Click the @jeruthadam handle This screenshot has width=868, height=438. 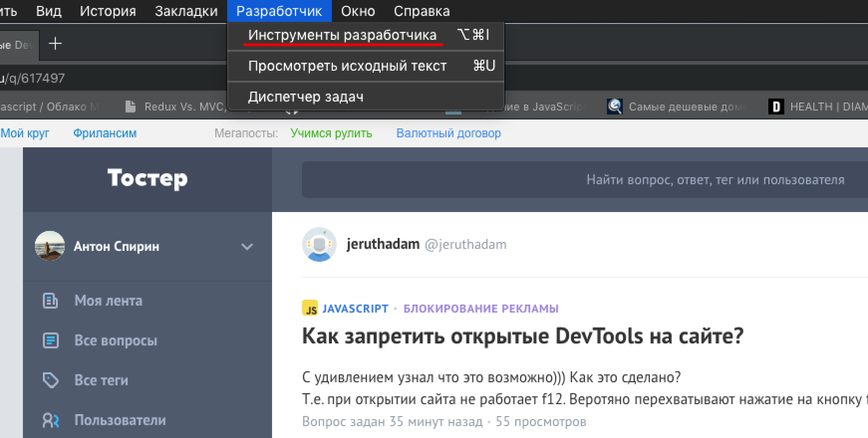point(465,244)
